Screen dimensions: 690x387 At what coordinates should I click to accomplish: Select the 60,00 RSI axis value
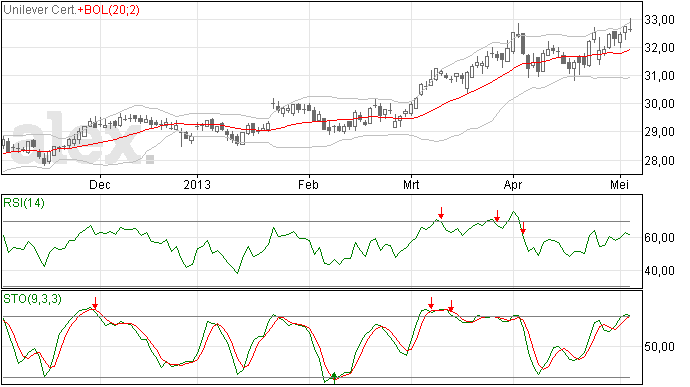point(659,238)
